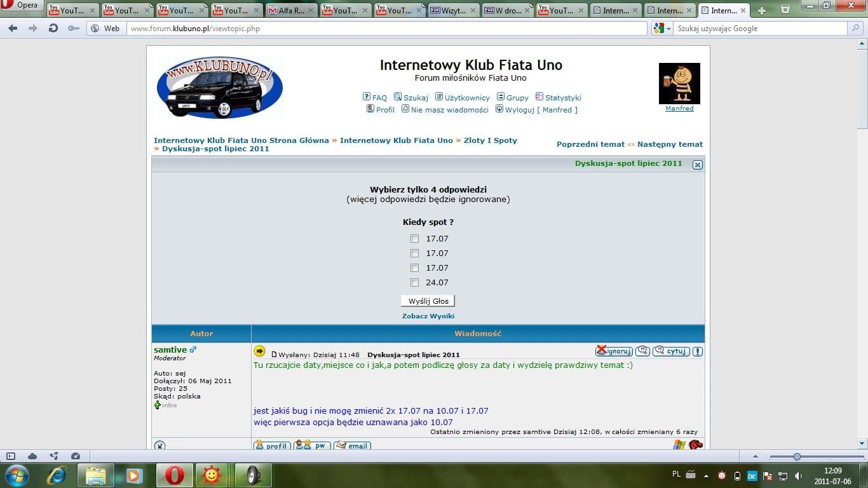Click the quick-quote speech bubble icon
The width and height of the screenshot is (868, 488).
click(642, 351)
